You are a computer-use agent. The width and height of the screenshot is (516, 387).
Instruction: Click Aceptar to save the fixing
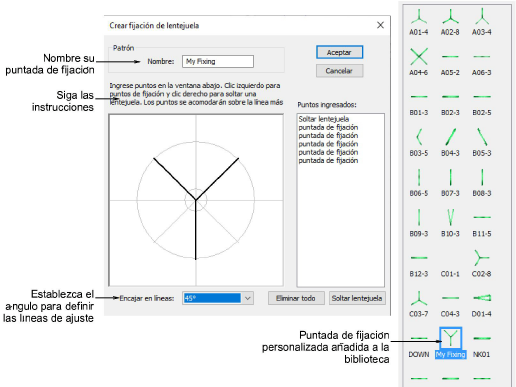[x=339, y=52]
